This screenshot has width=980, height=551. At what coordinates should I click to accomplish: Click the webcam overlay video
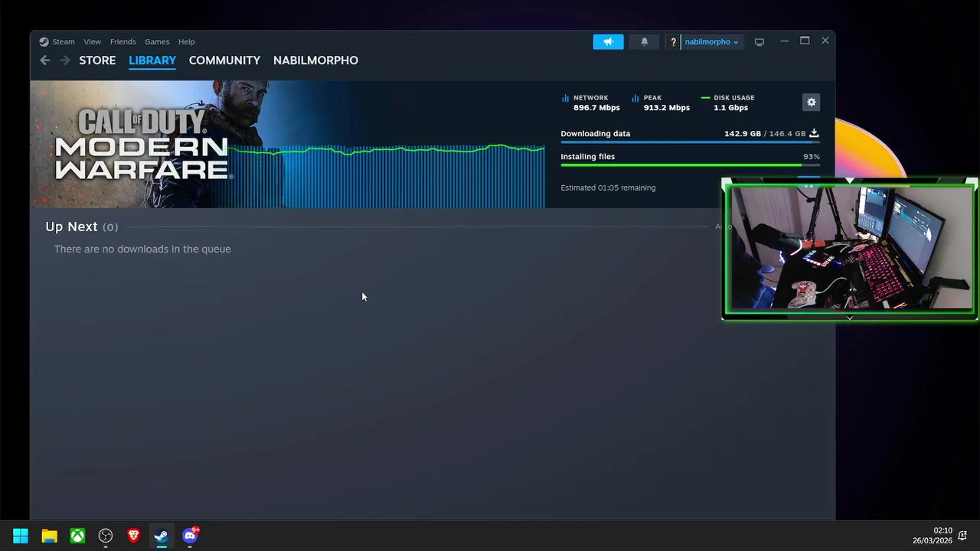[x=850, y=249]
